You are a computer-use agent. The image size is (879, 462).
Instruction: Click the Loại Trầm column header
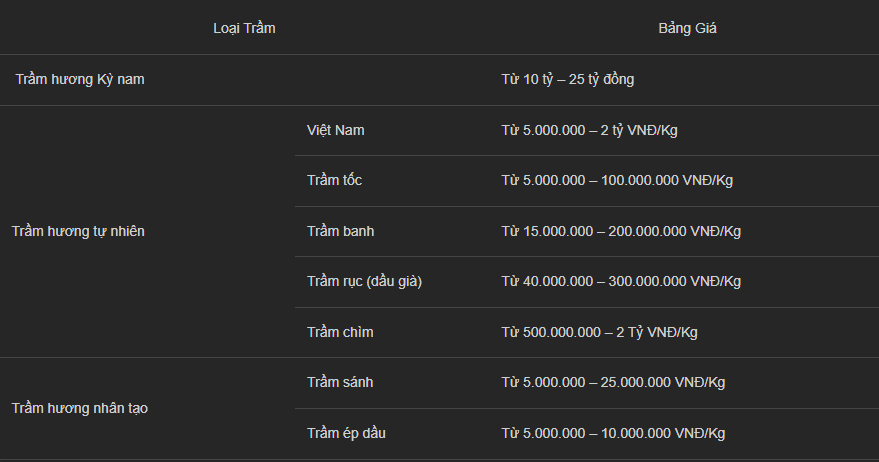[x=244, y=28]
